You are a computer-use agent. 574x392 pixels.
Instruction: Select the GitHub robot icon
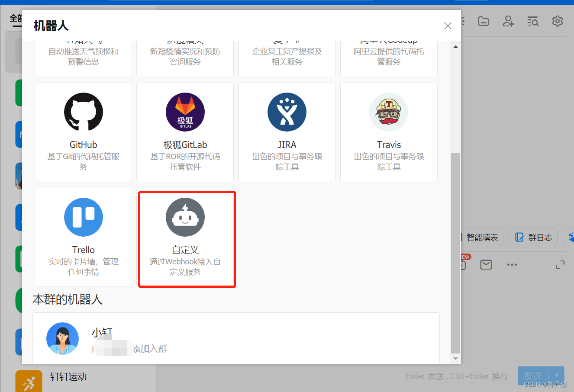click(x=84, y=112)
